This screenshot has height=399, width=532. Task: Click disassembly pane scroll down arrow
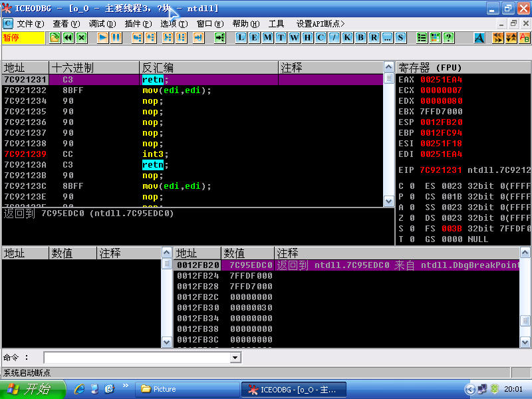pos(389,201)
